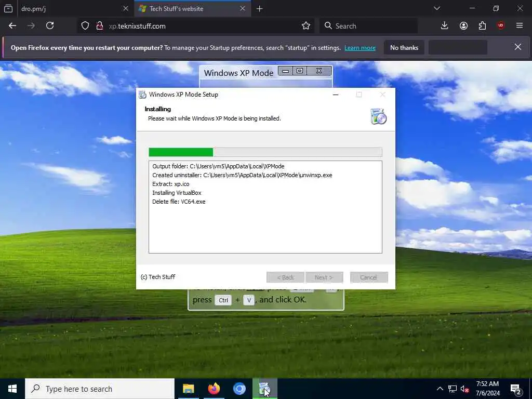Open Chromium from the taskbar
Image resolution: width=532 pixels, height=399 pixels.
pyautogui.click(x=239, y=389)
